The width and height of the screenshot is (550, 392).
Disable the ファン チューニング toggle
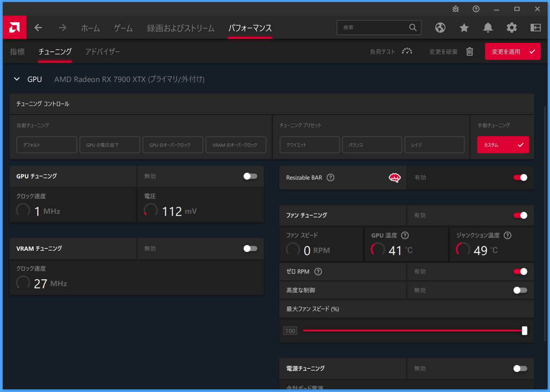point(520,215)
